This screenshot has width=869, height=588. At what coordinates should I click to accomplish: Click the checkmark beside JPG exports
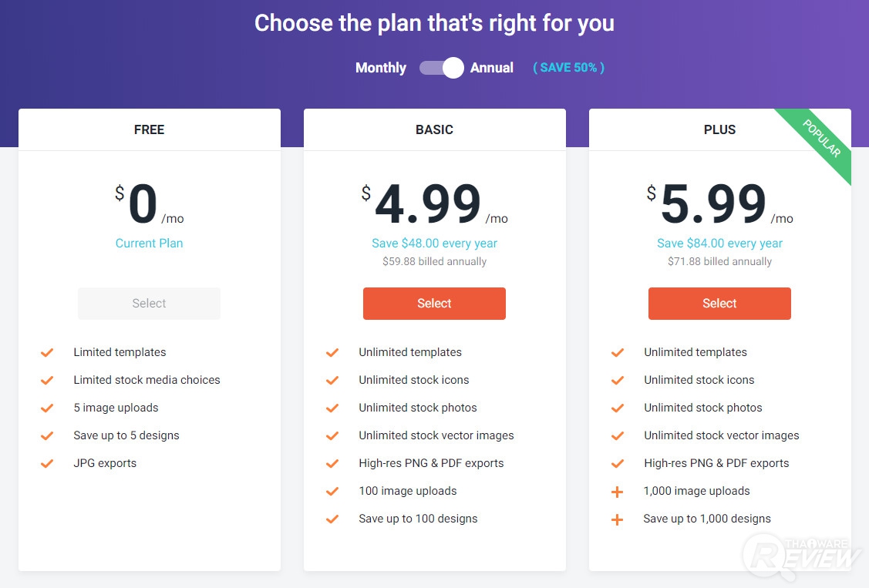pos(47,463)
